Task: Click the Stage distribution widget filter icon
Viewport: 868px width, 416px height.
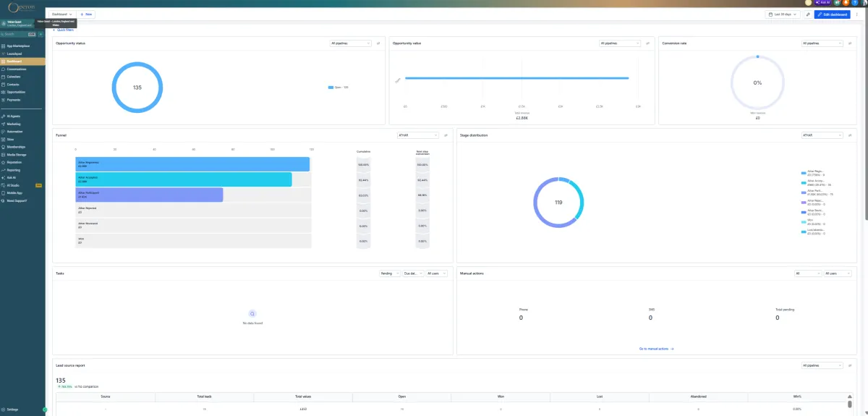Action: coord(850,135)
